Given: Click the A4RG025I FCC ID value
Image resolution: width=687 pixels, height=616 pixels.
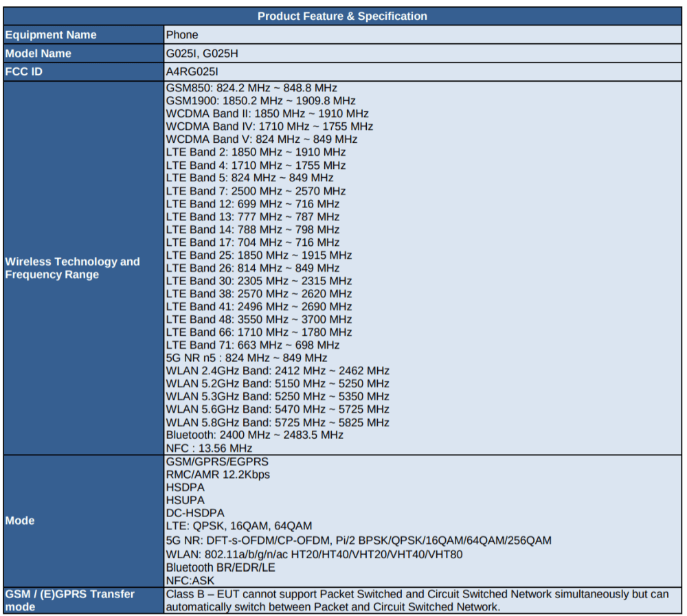Looking at the screenshot, I should click(x=192, y=71).
